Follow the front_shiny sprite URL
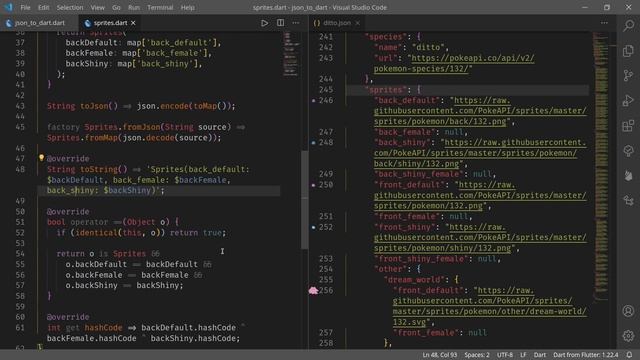 point(480,238)
